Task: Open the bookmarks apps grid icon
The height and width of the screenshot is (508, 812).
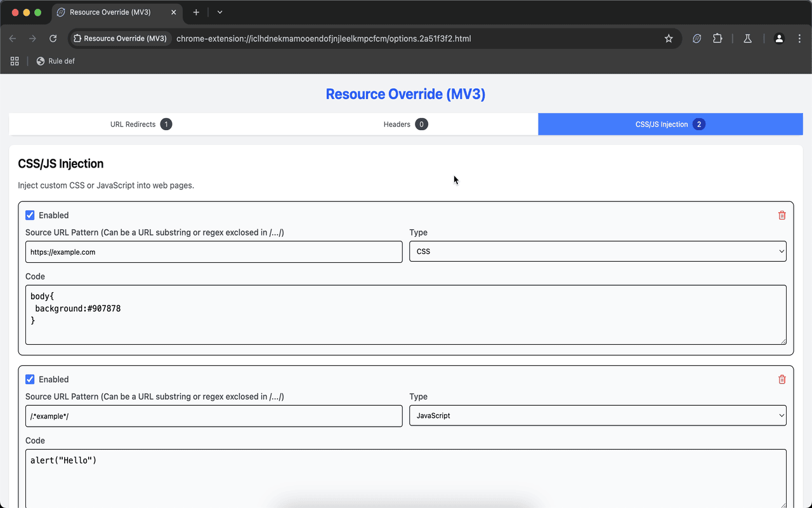Action: point(14,61)
